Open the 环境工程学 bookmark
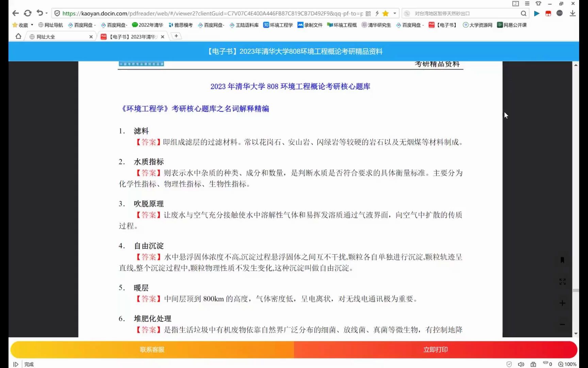Image resolution: width=588 pixels, height=368 pixels. (x=278, y=25)
